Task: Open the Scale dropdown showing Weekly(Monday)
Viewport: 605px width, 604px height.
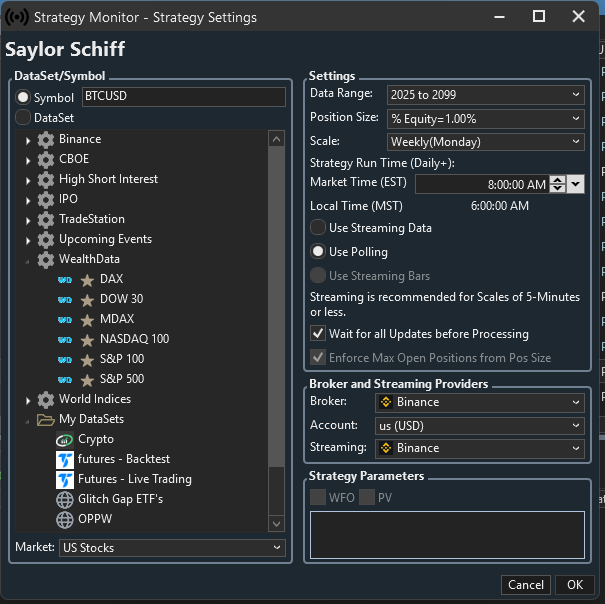Action: 485,142
